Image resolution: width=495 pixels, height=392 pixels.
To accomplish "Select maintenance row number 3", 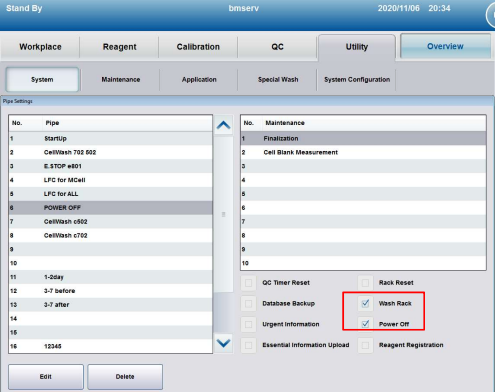I will [x=363, y=166].
